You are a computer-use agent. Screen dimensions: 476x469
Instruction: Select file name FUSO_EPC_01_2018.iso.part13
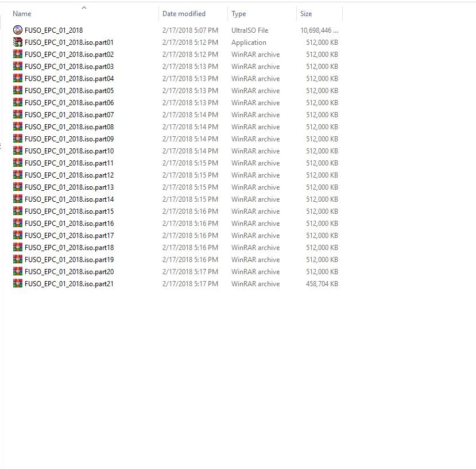pos(69,187)
